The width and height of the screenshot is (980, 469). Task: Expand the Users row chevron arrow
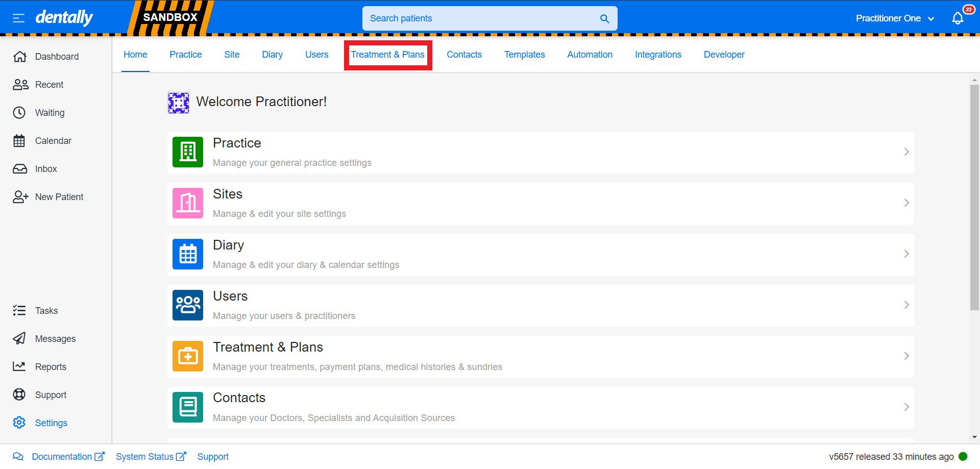click(x=906, y=305)
